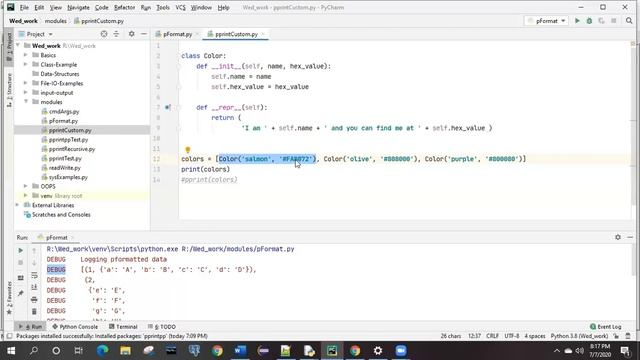Open Project panel settings gear

point(131,34)
